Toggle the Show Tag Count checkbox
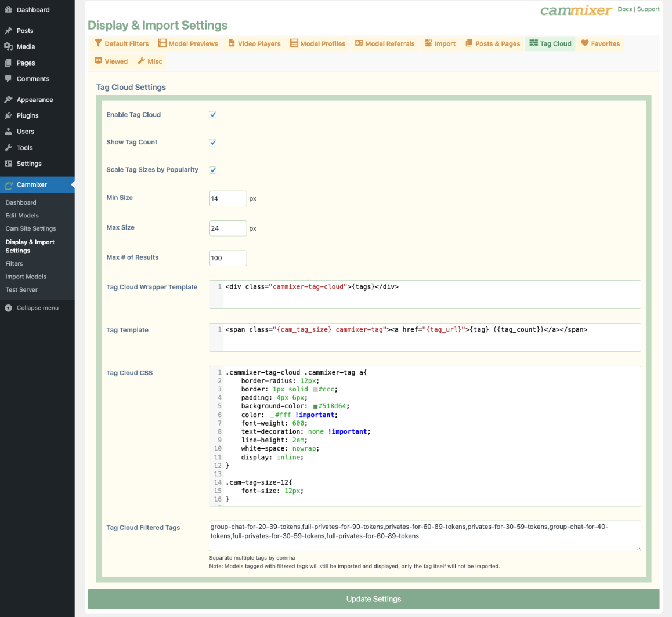Viewport: 672px width, 617px height. click(x=212, y=143)
